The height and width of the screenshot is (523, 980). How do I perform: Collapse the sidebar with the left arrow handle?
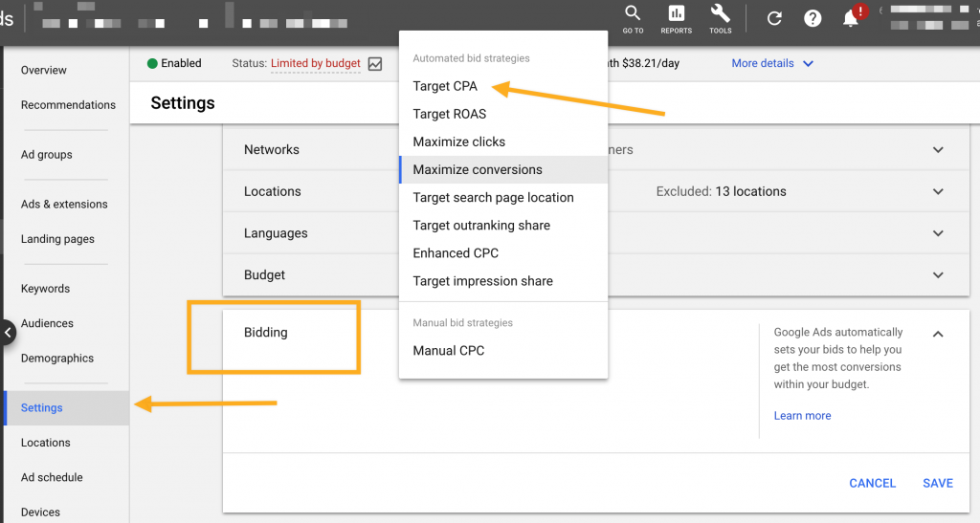pos(8,333)
